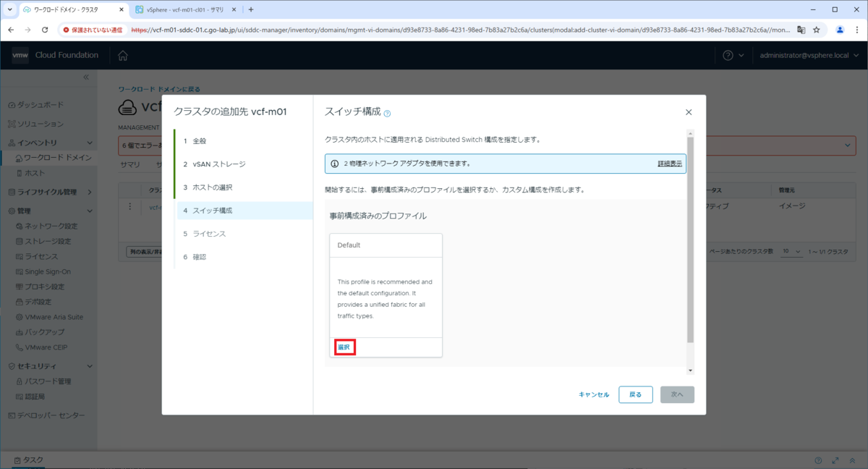
Task: Open VMware Aria Suite in sidebar
Action: coord(49,317)
